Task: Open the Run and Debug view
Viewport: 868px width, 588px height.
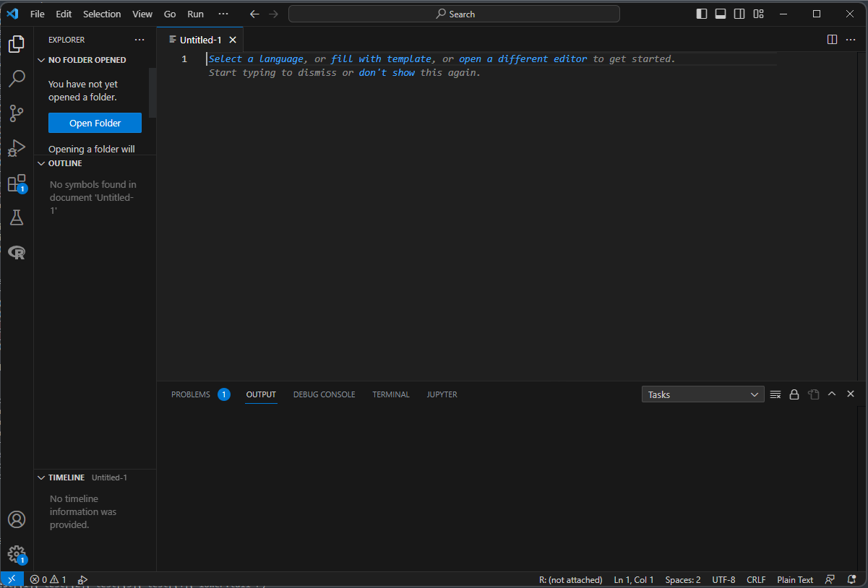Action: (17, 148)
